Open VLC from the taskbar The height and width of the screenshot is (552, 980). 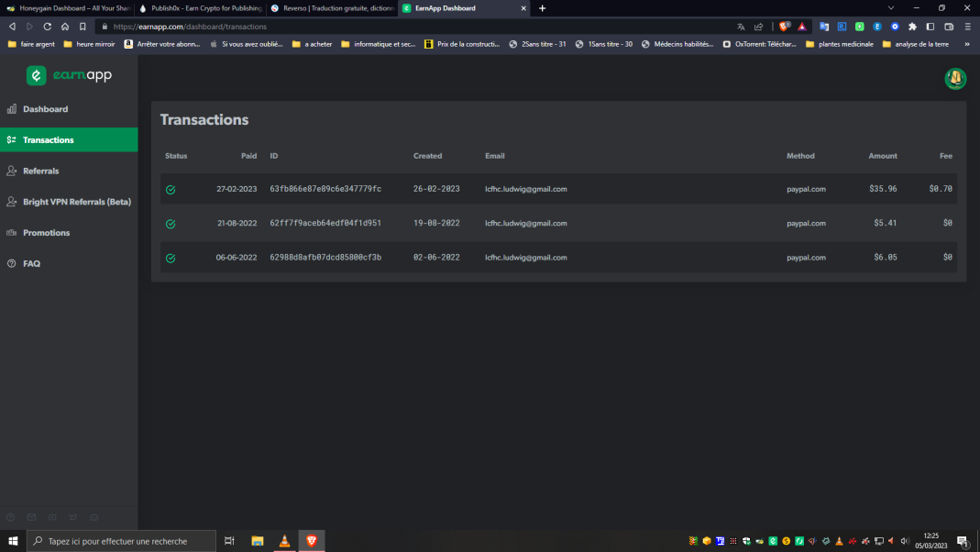click(x=284, y=541)
